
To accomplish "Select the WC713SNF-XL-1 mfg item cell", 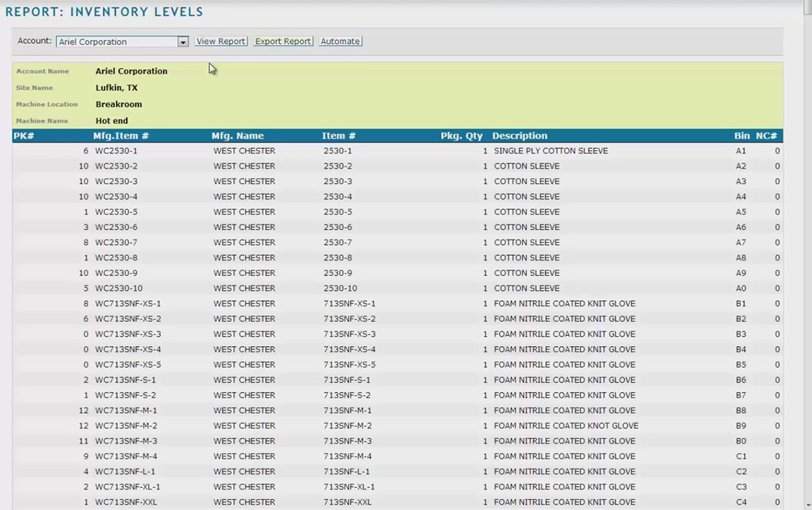I will 128,487.
